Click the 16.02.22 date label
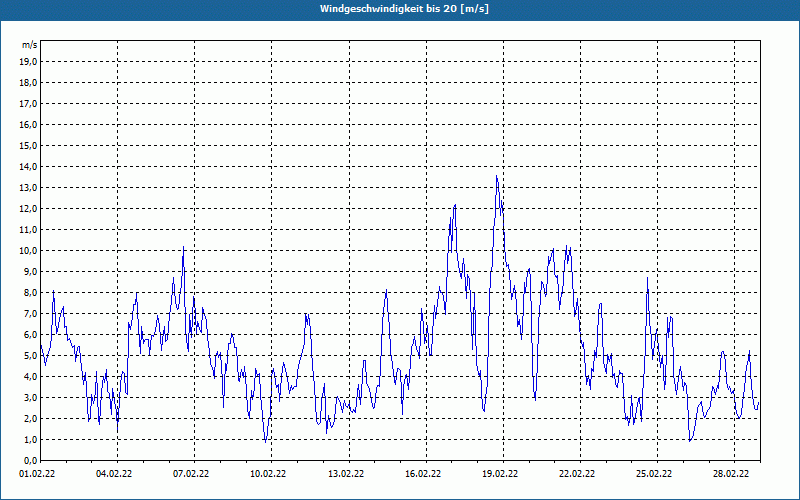The height and width of the screenshot is (500, 800). click(423, 474)
